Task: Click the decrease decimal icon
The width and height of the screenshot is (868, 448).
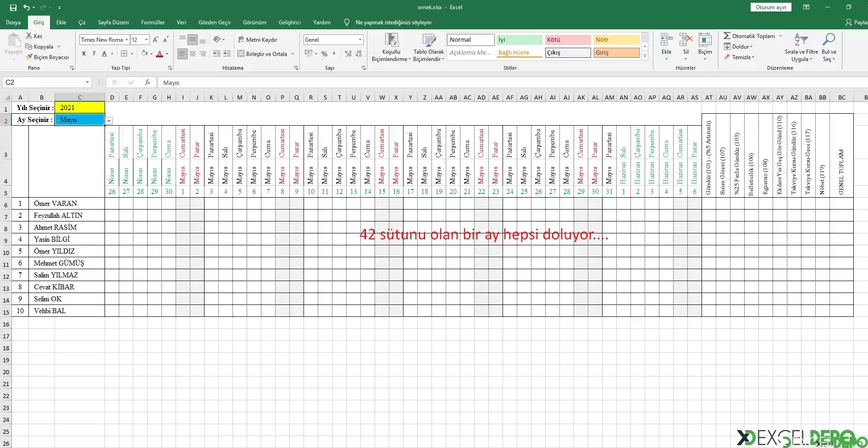Action: point(359,54)
